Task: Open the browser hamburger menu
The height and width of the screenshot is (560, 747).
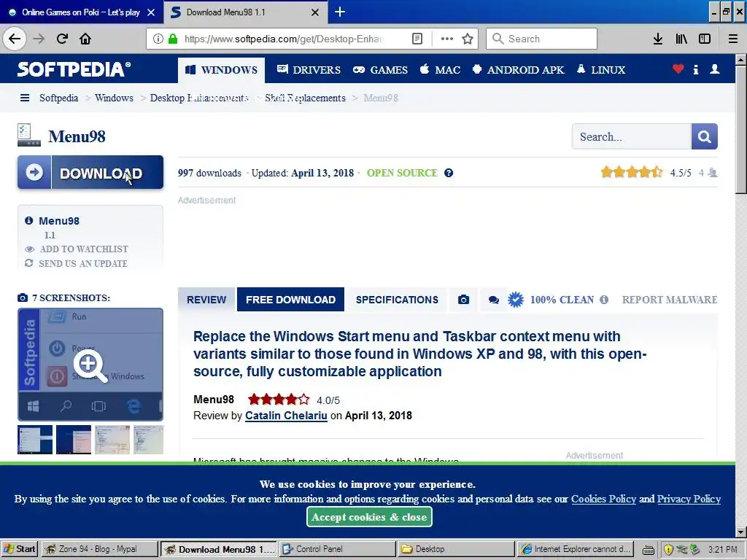Action: 733,39
